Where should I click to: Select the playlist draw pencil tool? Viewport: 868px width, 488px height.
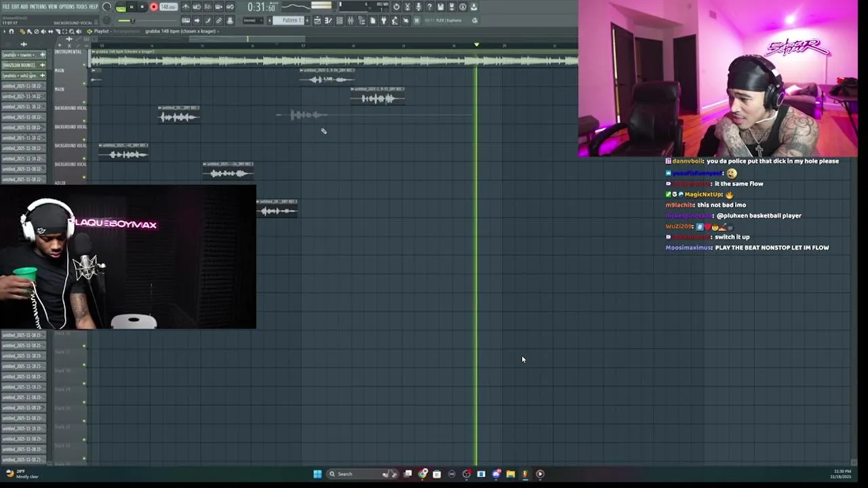point(22,31)
